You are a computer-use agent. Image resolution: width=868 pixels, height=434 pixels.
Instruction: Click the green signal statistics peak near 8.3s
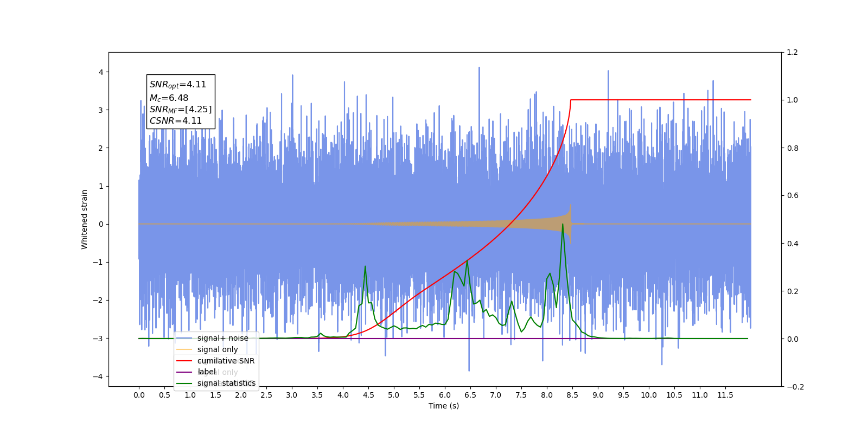tap(563, 224)
